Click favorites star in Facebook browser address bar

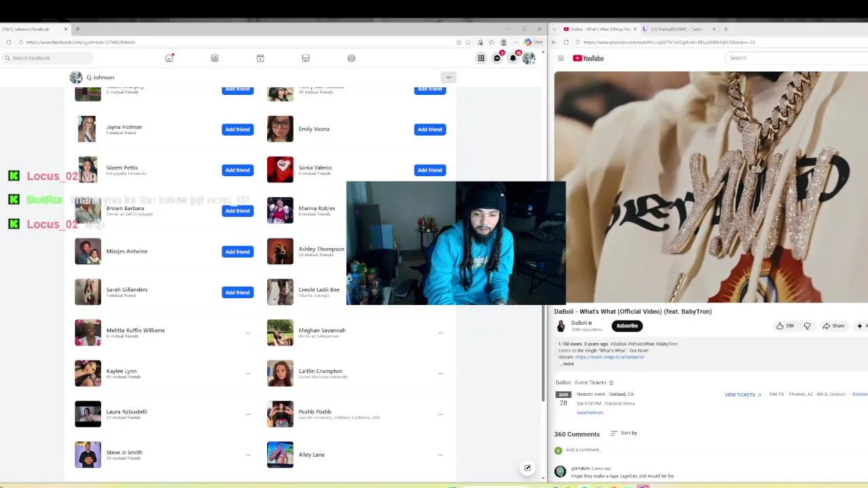point(468,42)
